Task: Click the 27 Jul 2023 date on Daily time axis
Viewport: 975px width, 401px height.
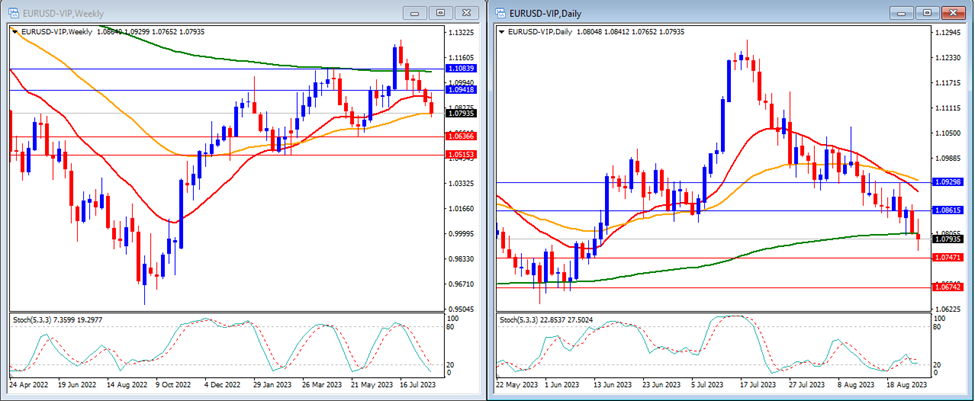Action: coord(808,385)
